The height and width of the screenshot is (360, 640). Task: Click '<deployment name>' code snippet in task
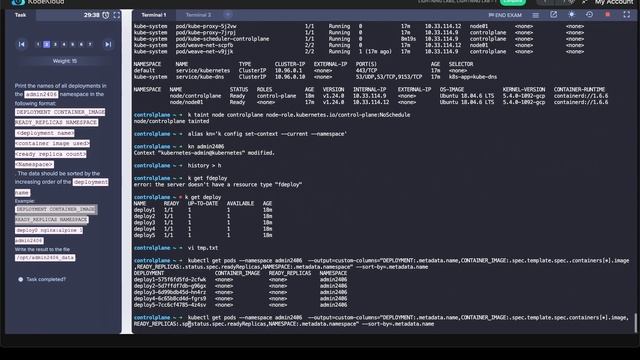pyautogui.click(x=45, y=133)
